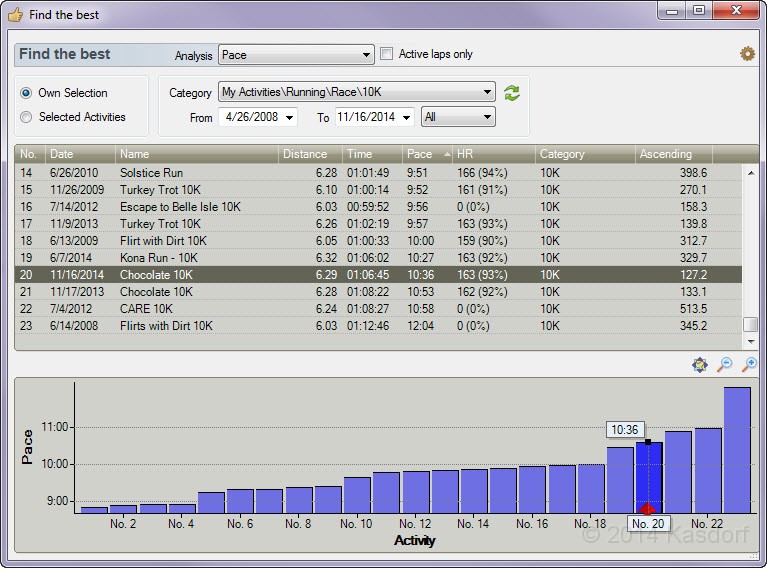Zoom in the chart with plus magnifier
The image size is (767, 568).
(748, 365)
